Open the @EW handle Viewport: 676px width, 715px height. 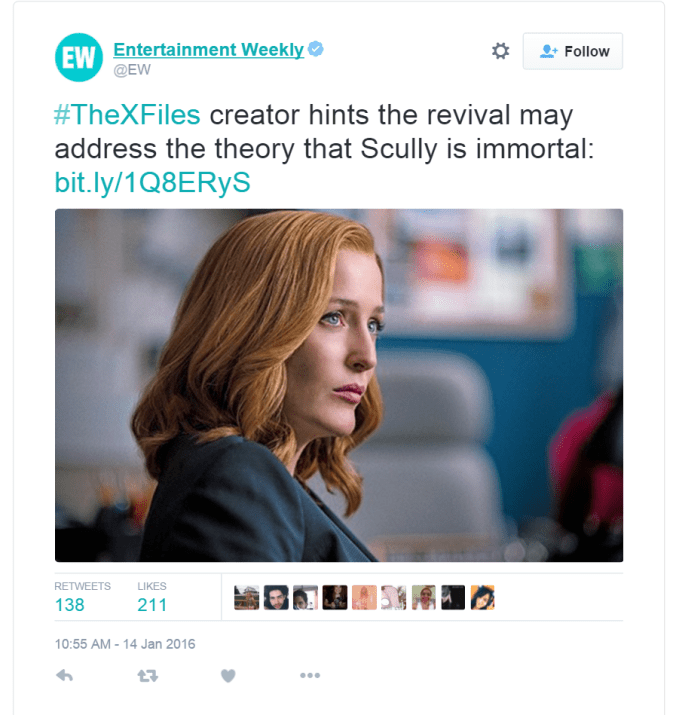click(132, 70)
